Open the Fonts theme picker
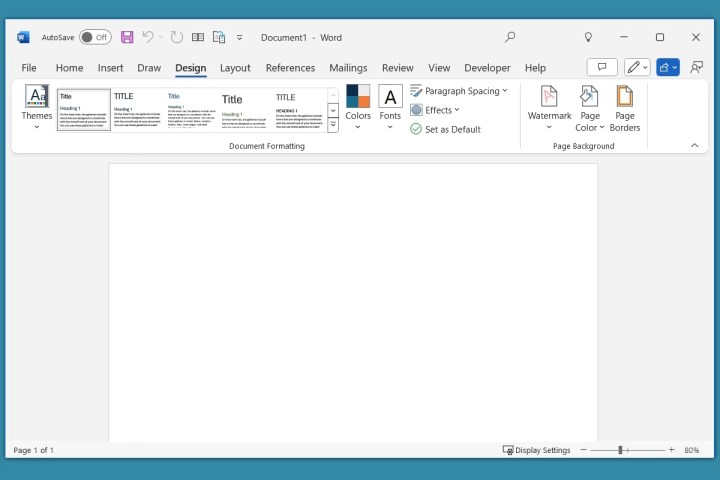Viewport: 720px width, 480px height. 390,107
